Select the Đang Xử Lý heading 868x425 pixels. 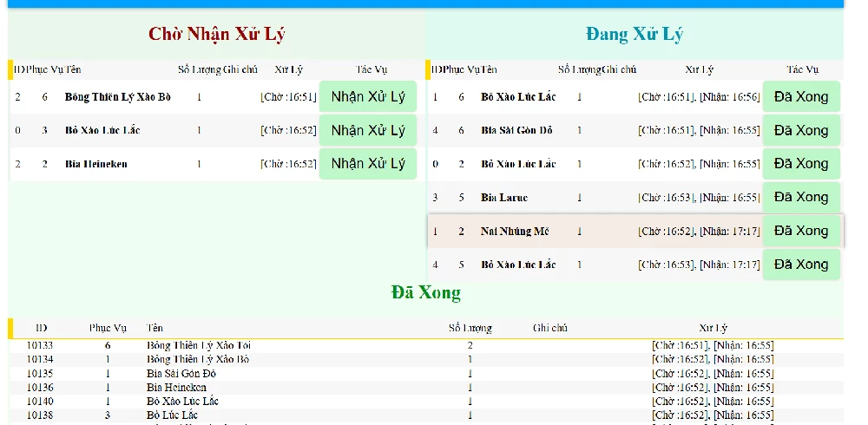click(635, 35)
